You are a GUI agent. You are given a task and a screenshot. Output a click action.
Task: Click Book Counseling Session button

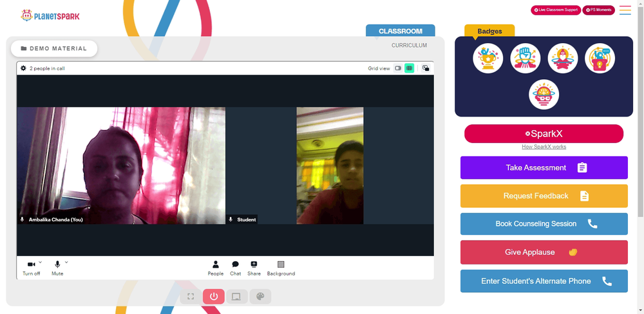coord(544,224)
